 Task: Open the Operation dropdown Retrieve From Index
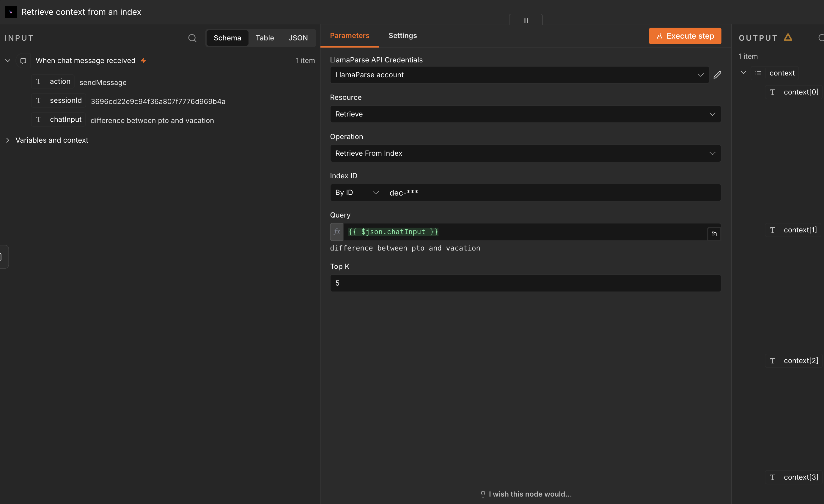[x=525, y=153]
